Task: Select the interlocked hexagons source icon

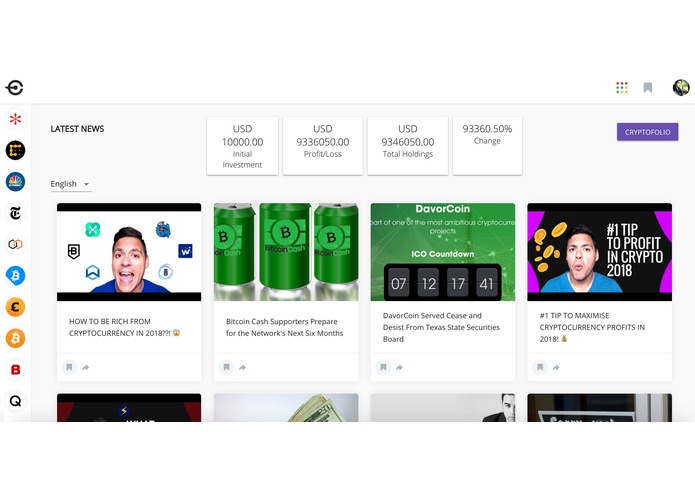Action: 16,244
